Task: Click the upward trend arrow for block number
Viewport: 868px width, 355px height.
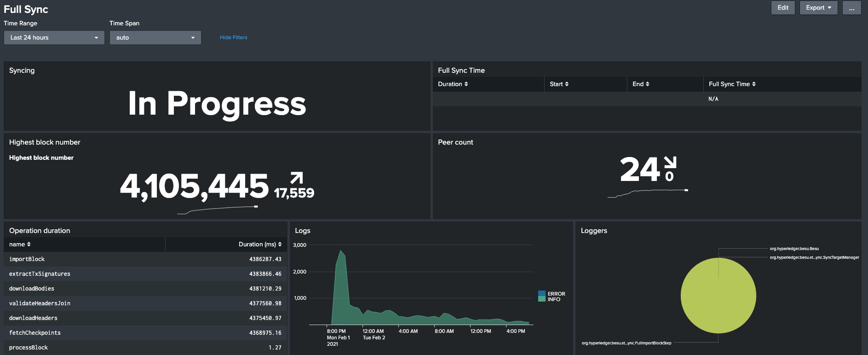Action: (297, 178)
